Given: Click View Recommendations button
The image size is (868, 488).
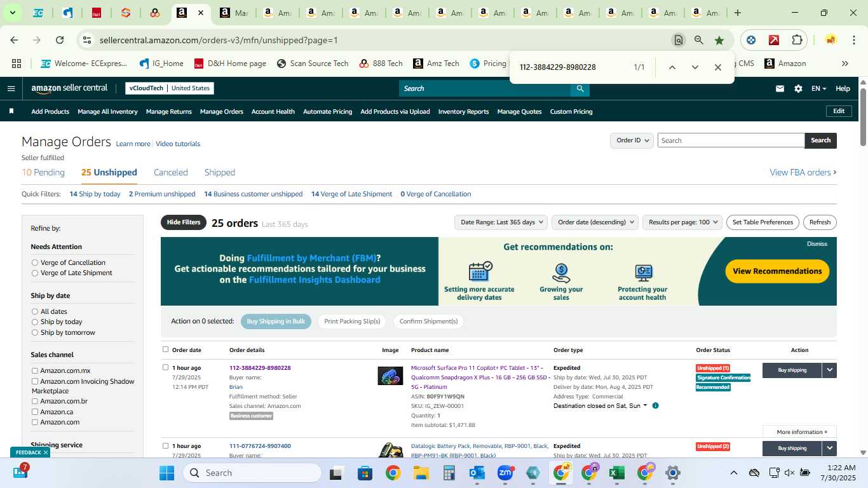Looking at the screenshot, I should [x=777, y=271].
